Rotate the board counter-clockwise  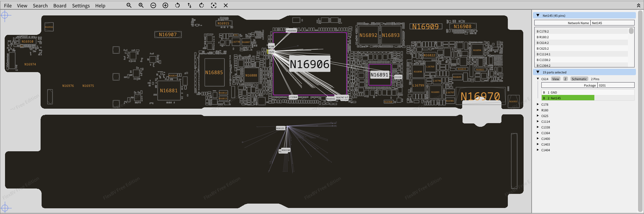pos(177,5)
